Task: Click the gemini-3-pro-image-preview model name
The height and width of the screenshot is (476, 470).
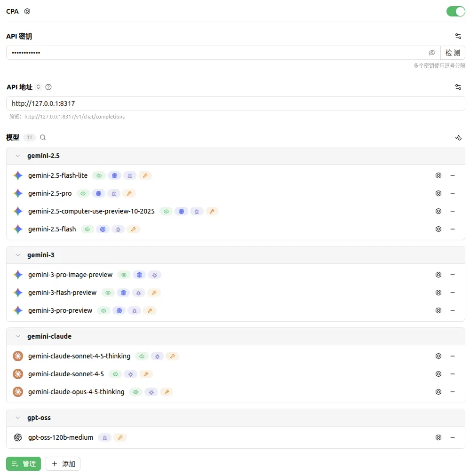Action: tap(71, 275)
